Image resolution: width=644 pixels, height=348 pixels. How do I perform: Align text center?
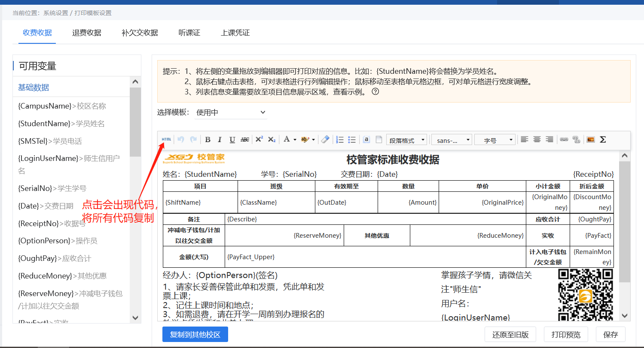(x=537, y=139)
